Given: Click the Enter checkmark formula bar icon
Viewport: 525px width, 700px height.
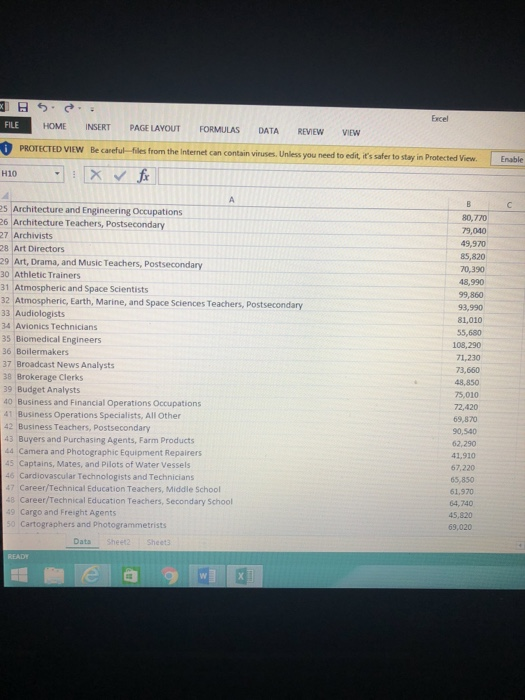Looking at the screenshot, I should (120, 175).
